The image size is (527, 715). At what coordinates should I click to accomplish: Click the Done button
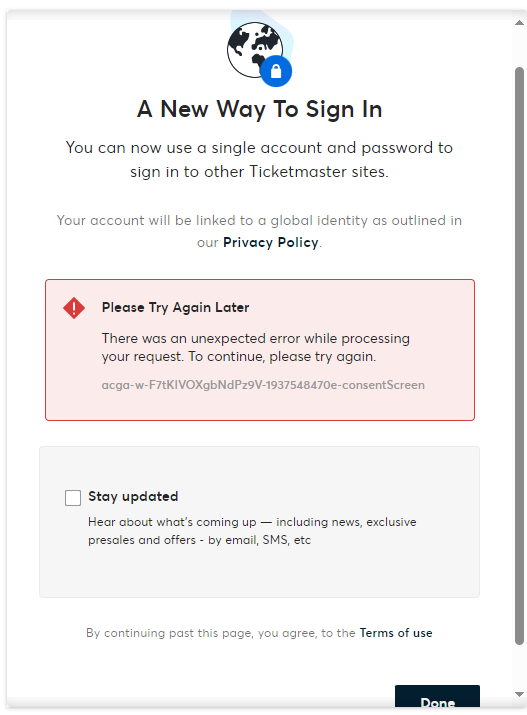tap(437, 697)
